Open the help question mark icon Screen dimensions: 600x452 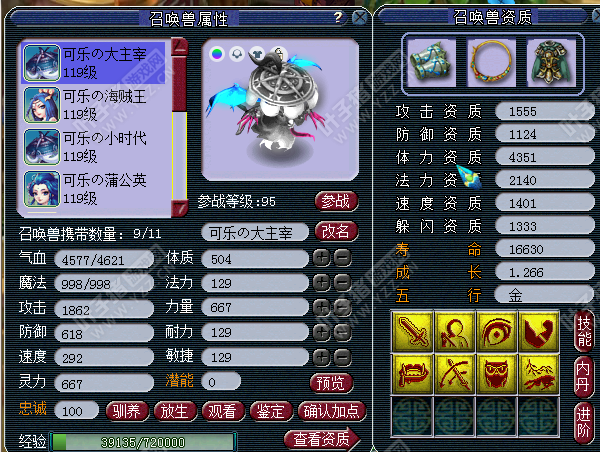coord(338,17)
